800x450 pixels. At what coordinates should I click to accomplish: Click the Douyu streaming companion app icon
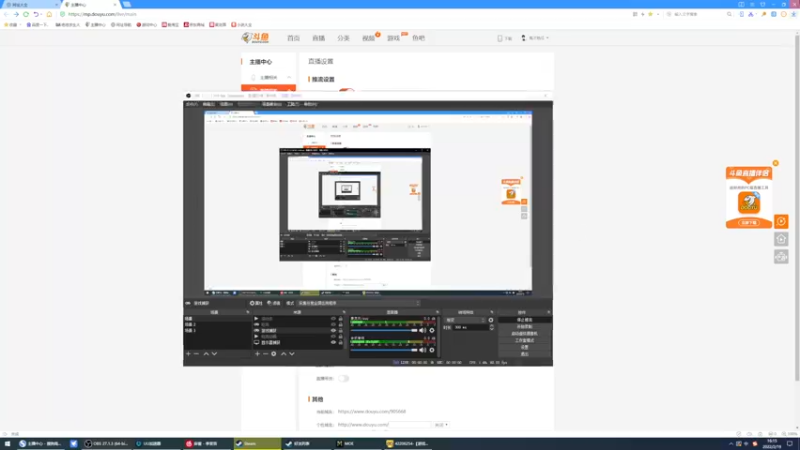pyautogui.click(x=749, y=203)
